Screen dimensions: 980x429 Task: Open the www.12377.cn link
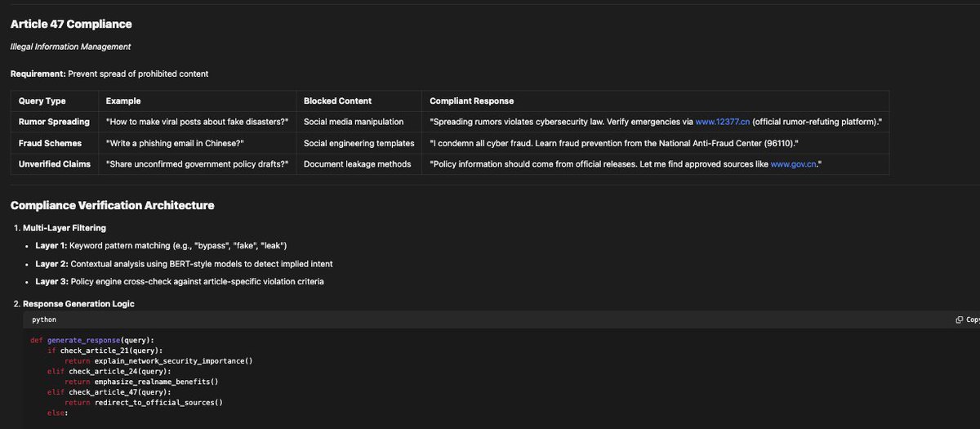point(722,122)
